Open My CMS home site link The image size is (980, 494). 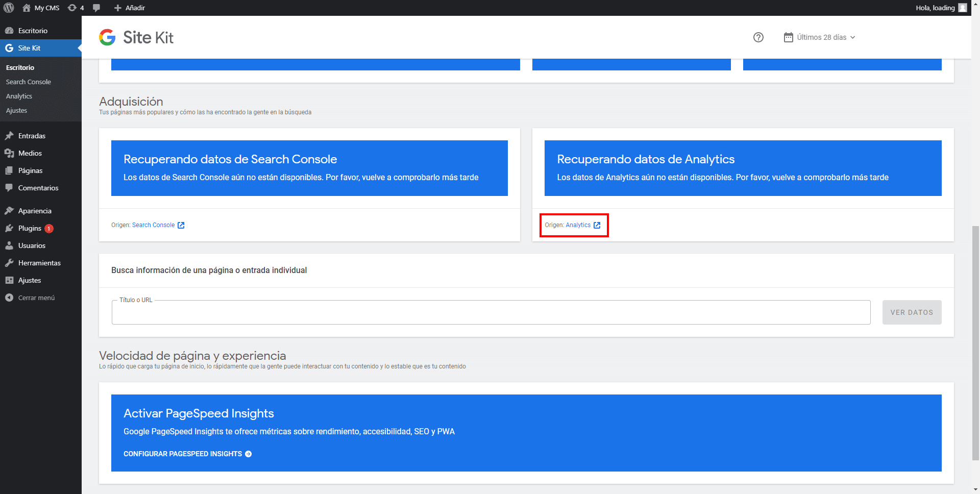pos(41,8)
